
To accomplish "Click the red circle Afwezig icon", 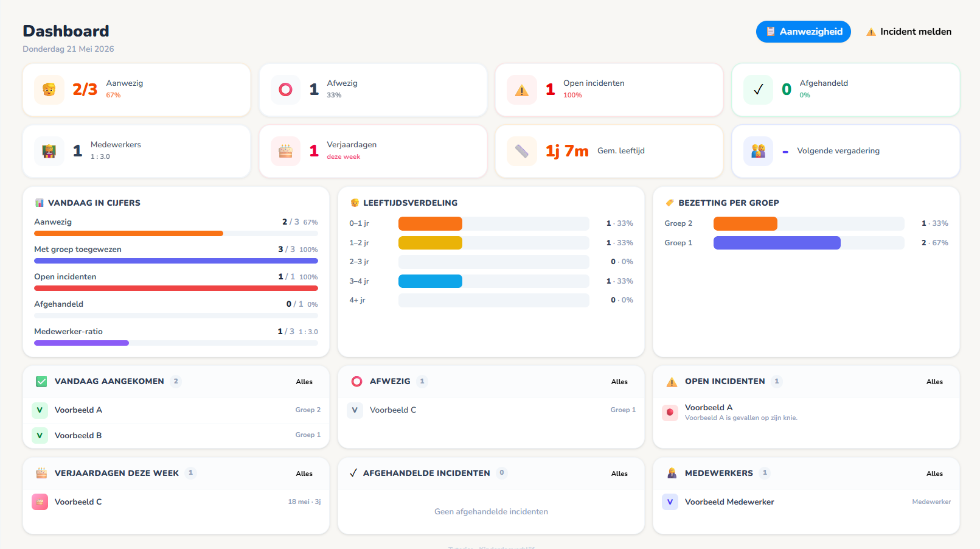I will point(285,89).
